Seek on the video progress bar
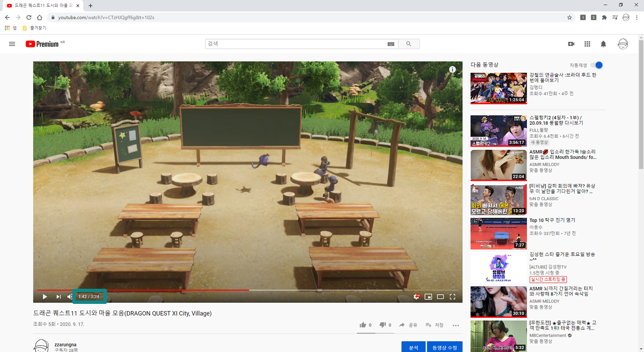The image size is (644, 352). point(248,290)
